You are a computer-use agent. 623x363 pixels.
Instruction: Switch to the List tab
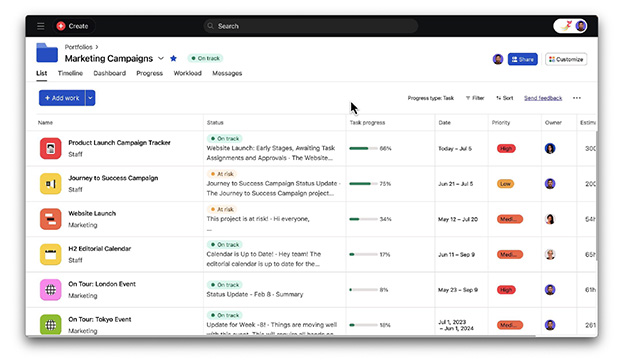point(41,73)
